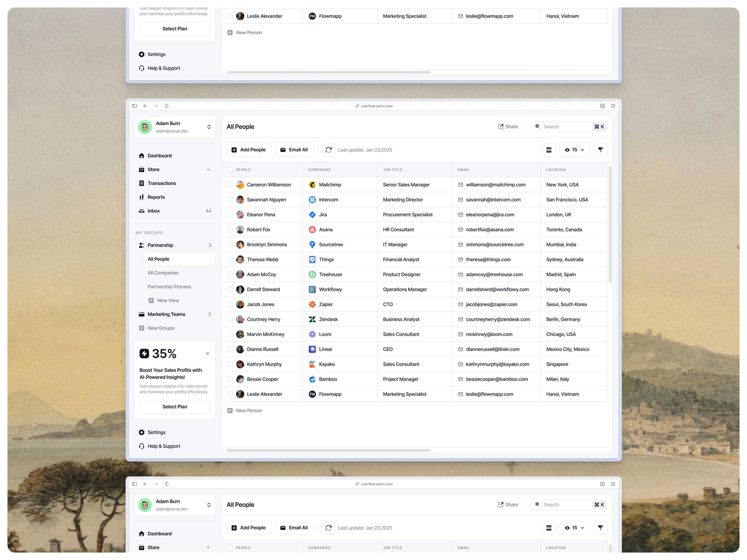Open the filter funnel icon on the toolbar
This screenshot has width=747, height=560.
click(x=601, y=150)
